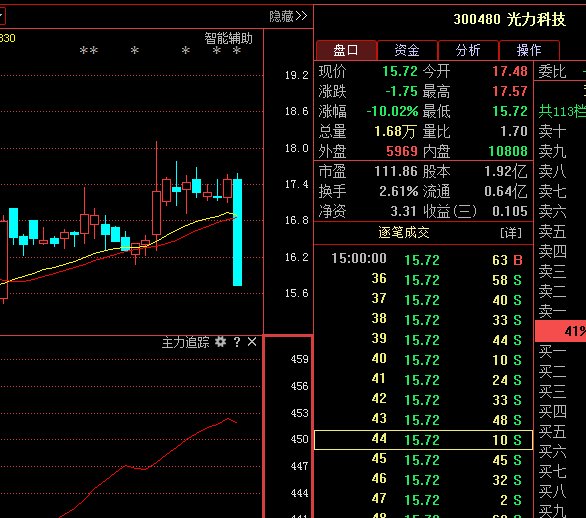The width and height of the screenshot is (586, 518).
Task: Click the 股本 value 1.92亿
Action: coord(506,171)
